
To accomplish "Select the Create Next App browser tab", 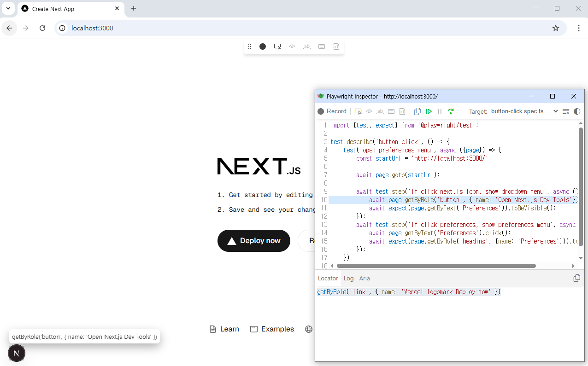I will tap(70, 9).
